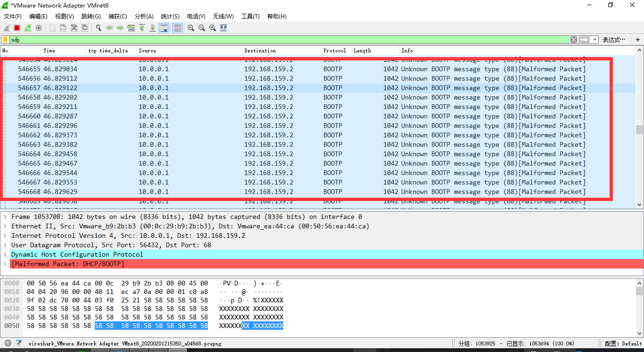Restart the current capture
Viewport: 644px width, 352px height.
[x=27, y=28]
